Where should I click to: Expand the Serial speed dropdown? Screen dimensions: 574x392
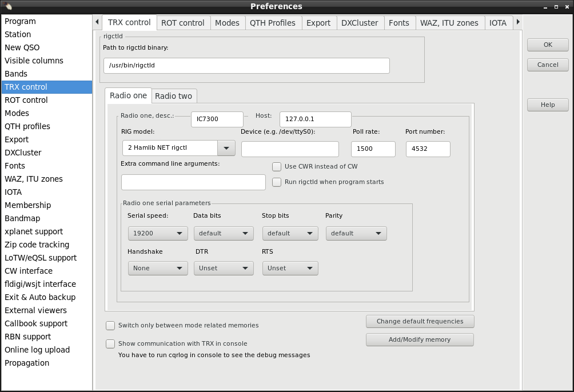point(158,233)
